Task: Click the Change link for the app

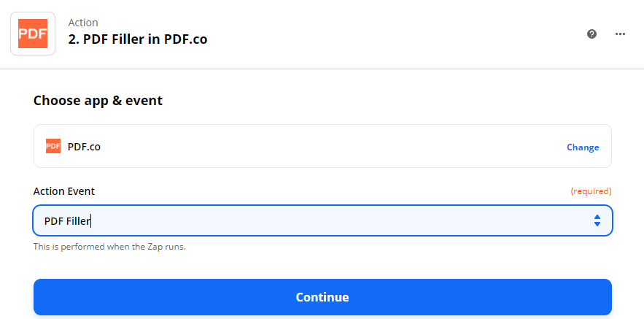Action: 583,147
